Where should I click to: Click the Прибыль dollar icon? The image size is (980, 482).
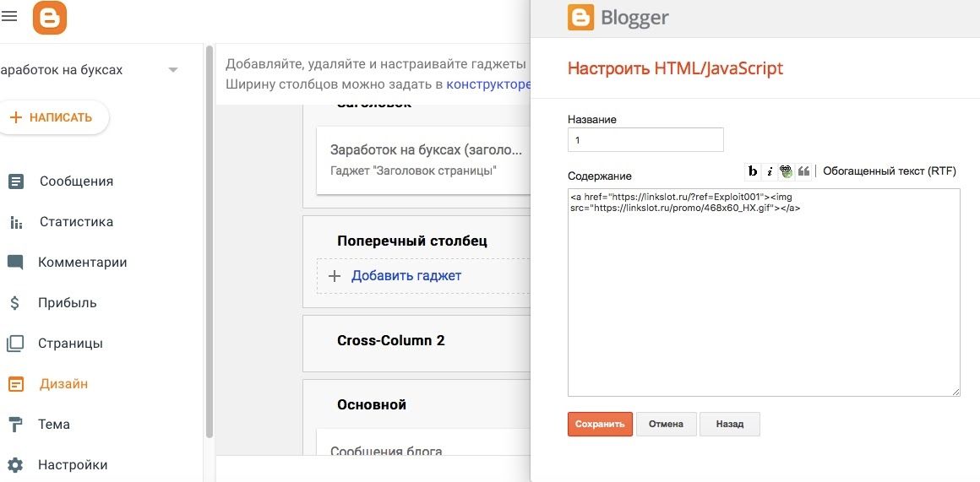(15, 303)
